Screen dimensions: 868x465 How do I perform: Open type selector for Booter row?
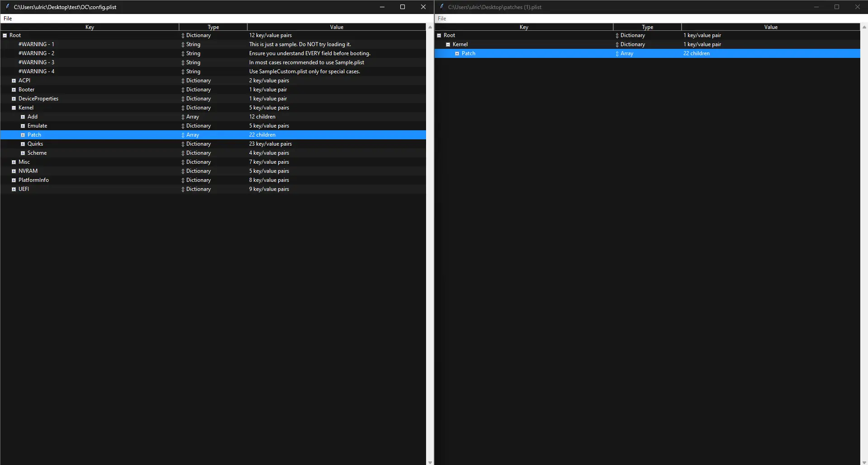coord(183,90)
